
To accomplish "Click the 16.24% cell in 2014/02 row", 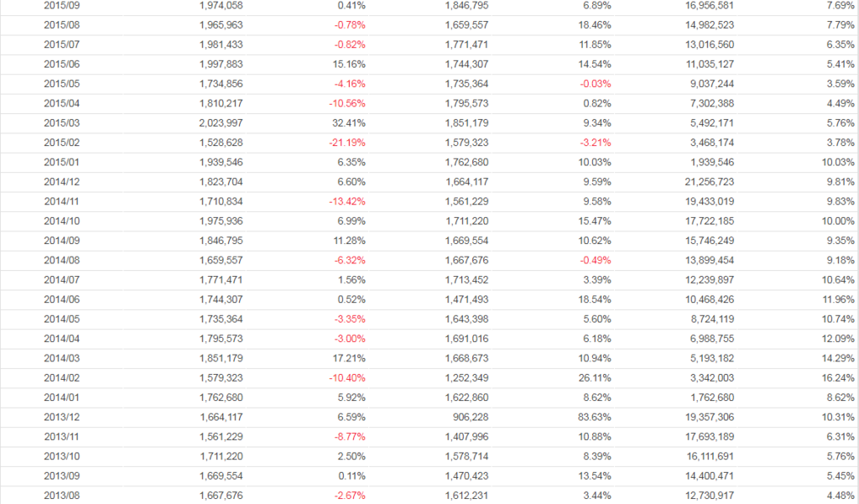I will tap(838, 377).
